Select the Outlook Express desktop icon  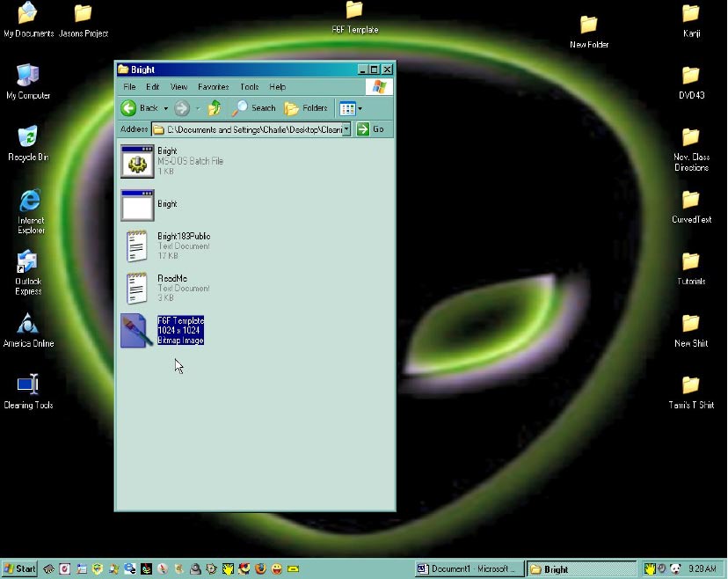[x=28, y=263]
